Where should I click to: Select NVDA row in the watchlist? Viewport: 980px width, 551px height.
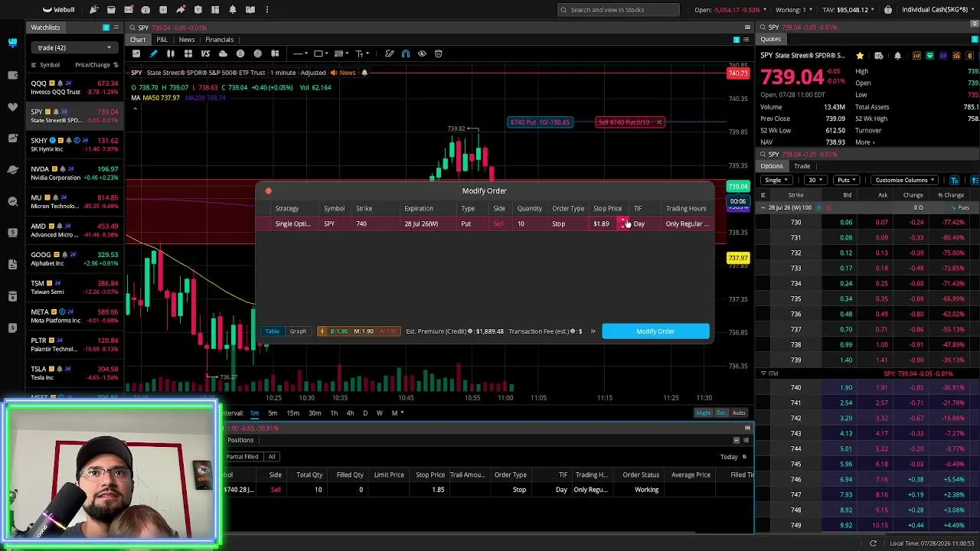click(x=75, y=173)
